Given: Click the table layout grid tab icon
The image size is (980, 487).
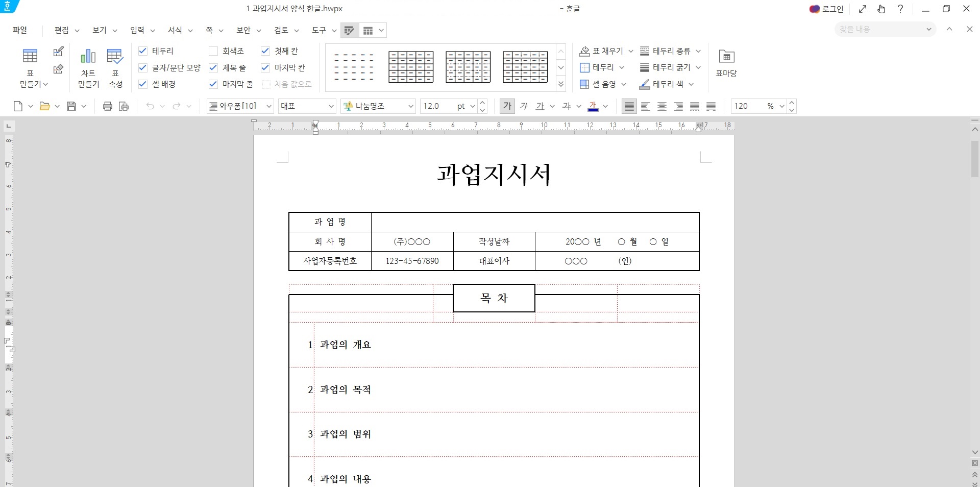Looking at the screenshot, I should 368,31.
